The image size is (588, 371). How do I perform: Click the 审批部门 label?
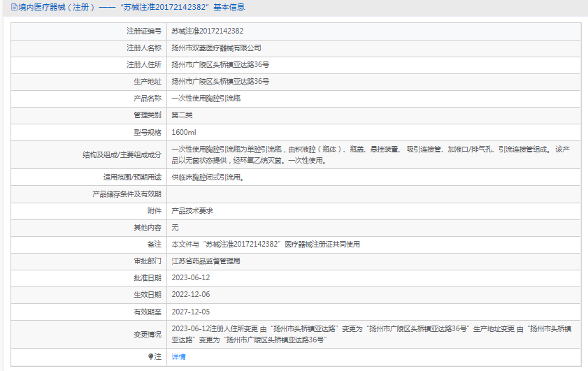(x=148, y=261)
